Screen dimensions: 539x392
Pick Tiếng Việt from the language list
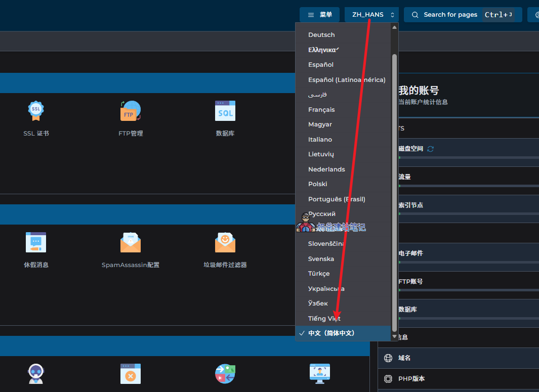coord(324,319)
